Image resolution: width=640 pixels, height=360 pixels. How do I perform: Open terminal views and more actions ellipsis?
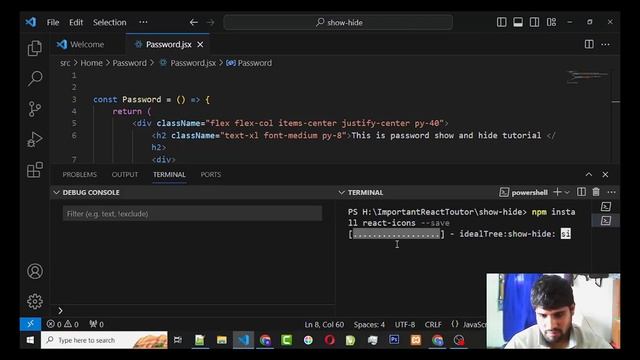[x=611, y=192]
